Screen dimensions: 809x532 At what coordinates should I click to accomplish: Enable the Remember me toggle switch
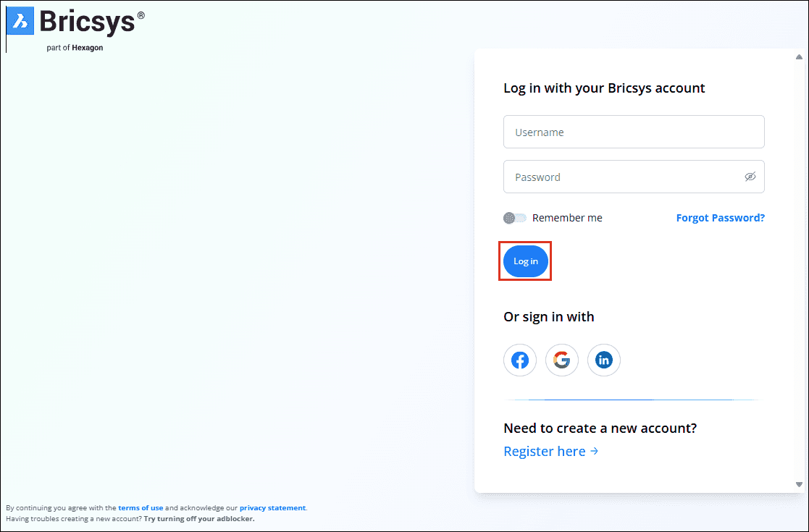[x=515, y=218]
